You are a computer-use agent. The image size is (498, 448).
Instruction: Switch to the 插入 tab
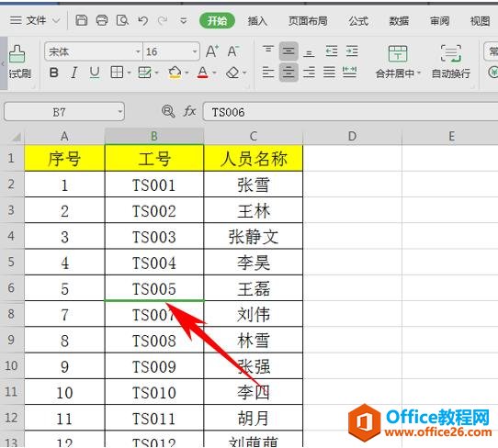257,21
